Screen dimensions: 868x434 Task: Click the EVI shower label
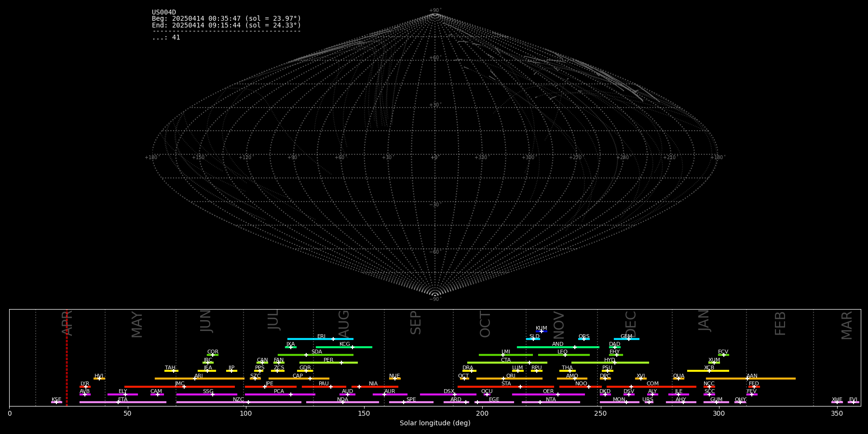(853, 399)
